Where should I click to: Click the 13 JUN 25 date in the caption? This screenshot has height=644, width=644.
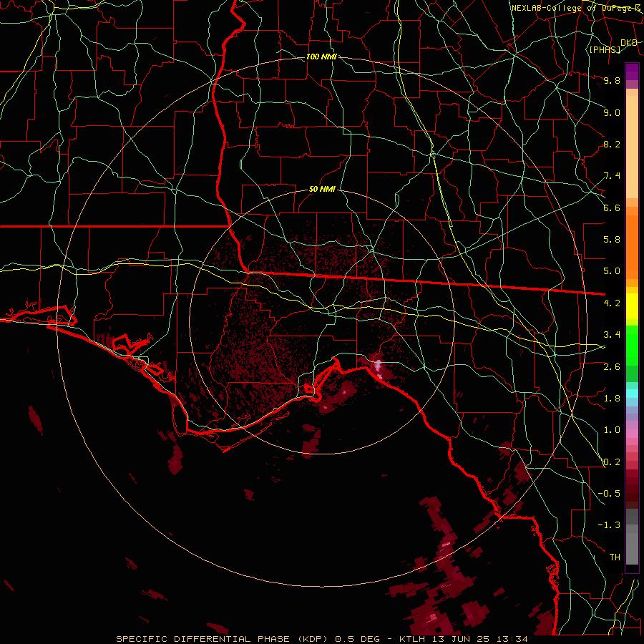point(462,639)
